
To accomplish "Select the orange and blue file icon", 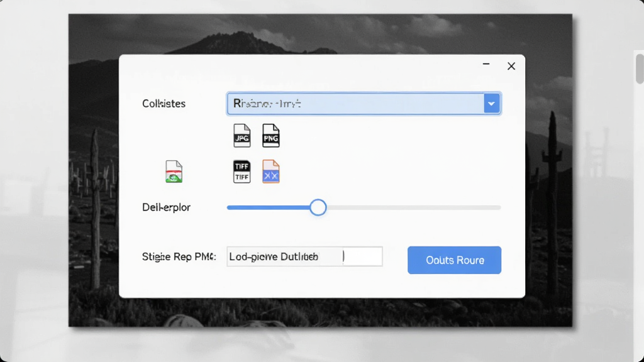I will (270, 172).
